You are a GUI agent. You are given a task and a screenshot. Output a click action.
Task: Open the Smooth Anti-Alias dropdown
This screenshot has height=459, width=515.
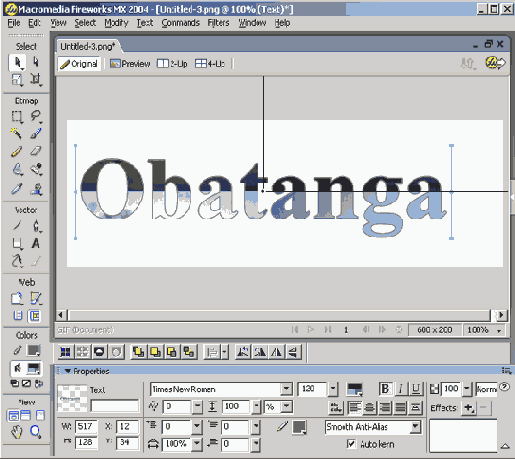[415, 427]
